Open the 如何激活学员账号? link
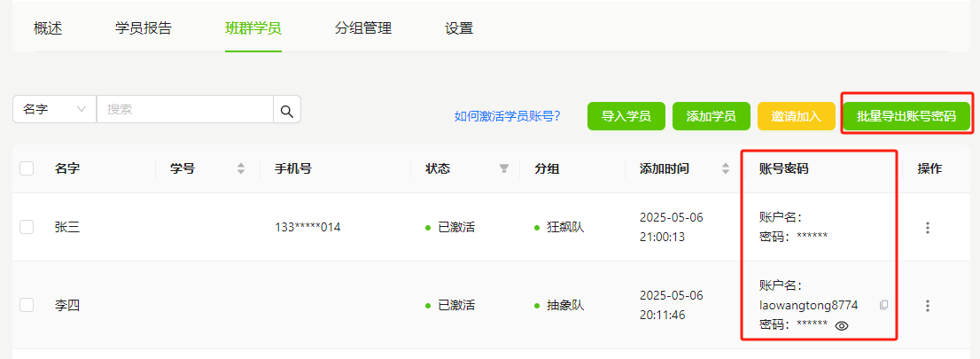The width and height of the screenshot is (980, 359). tap(507, 116)
